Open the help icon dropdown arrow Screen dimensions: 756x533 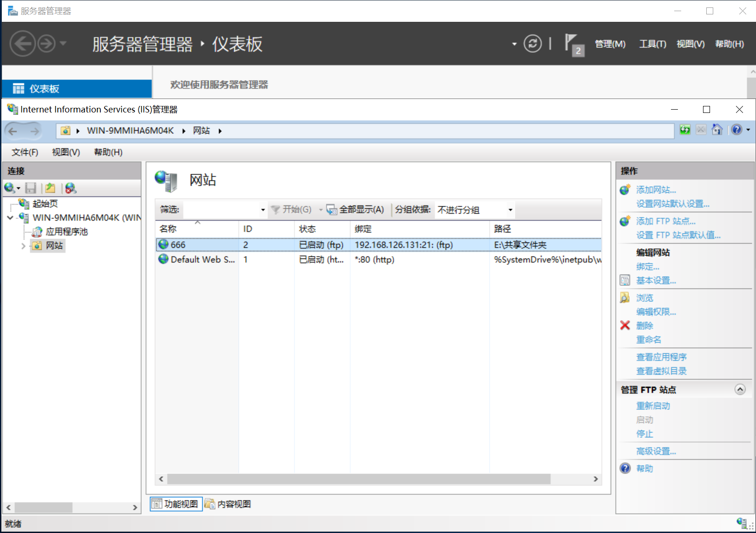(x=748, y=130)
